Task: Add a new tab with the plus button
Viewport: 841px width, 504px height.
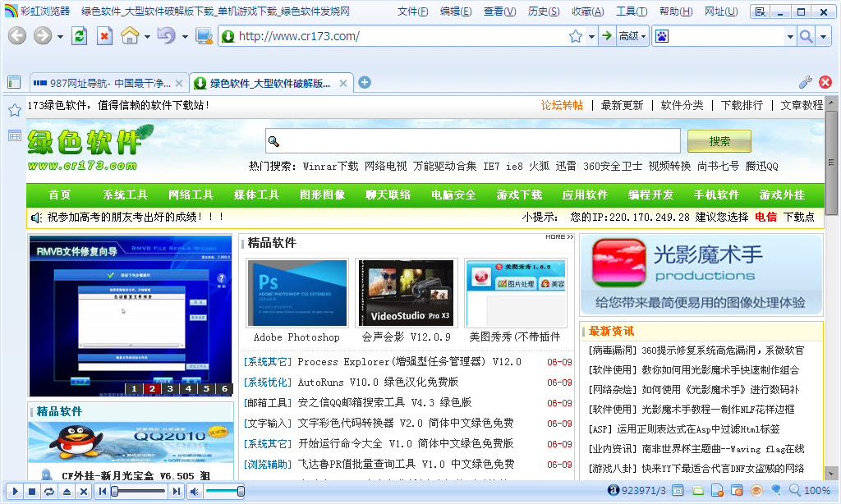Action: [x=365, y=83]
